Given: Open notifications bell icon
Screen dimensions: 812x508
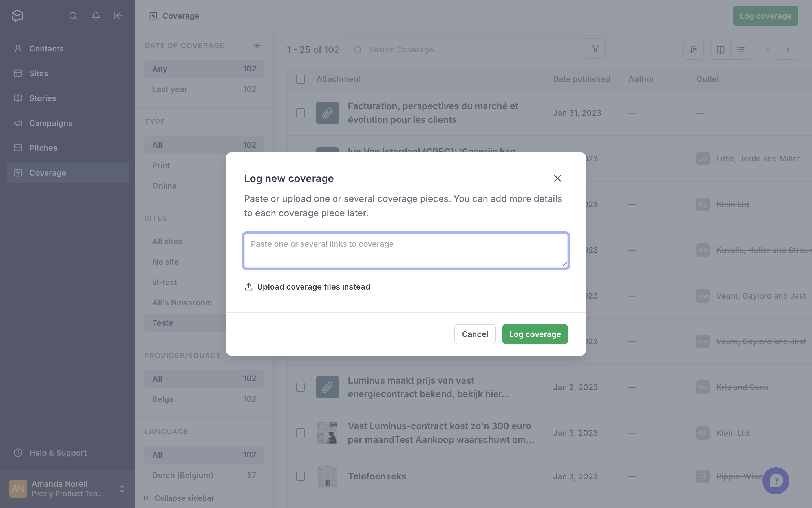Looking at the screenshot, I should click(96, 16).
